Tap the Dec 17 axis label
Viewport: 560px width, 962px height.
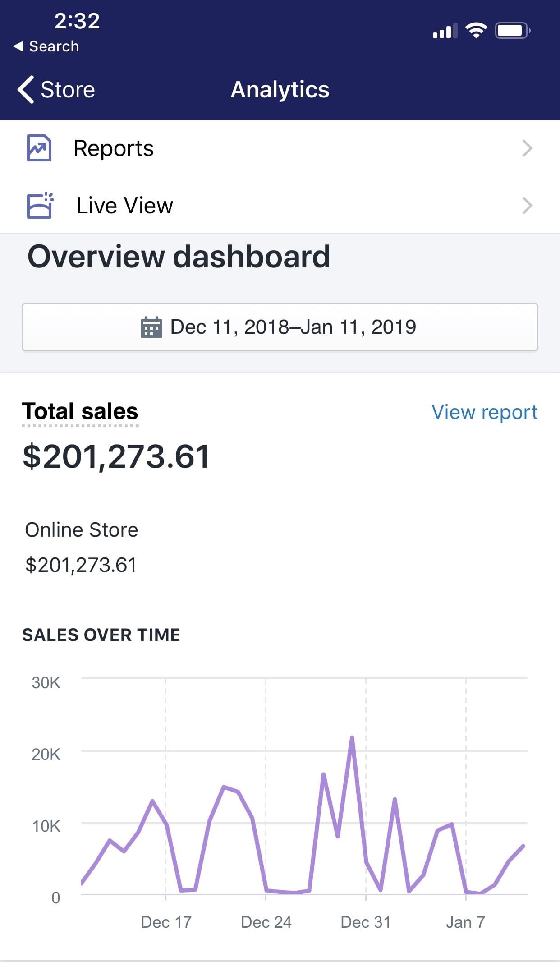point(166,922)
